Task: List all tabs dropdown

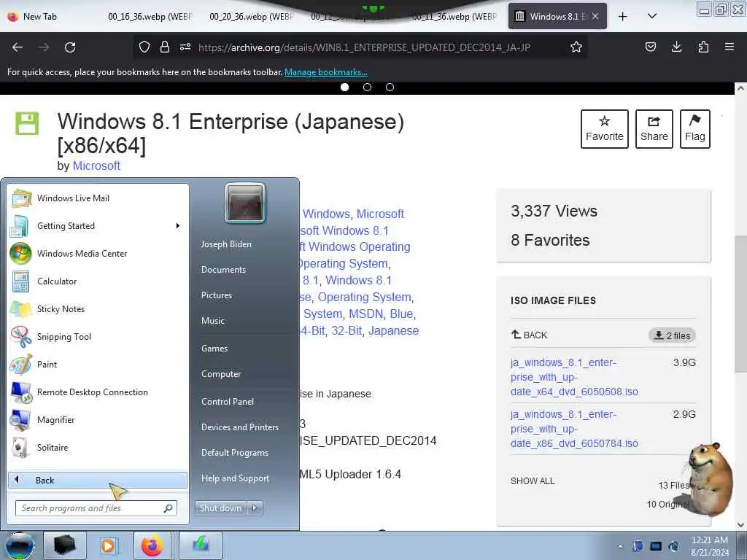Action: [652, 16]
